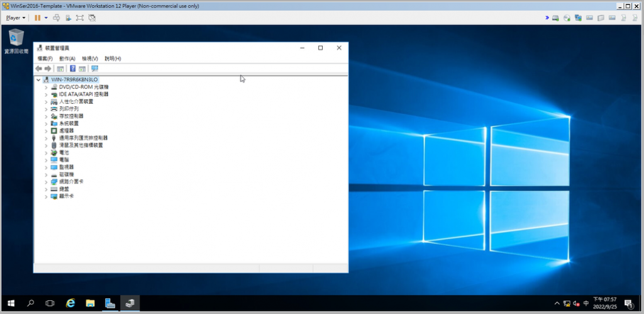Click the VMware enter full screen icon

pos(80,18)
